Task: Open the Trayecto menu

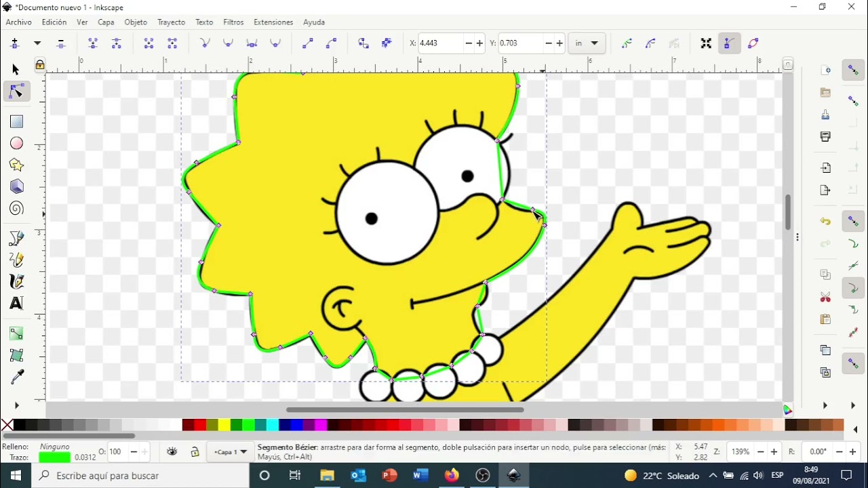Action: (x=171, y=22)
